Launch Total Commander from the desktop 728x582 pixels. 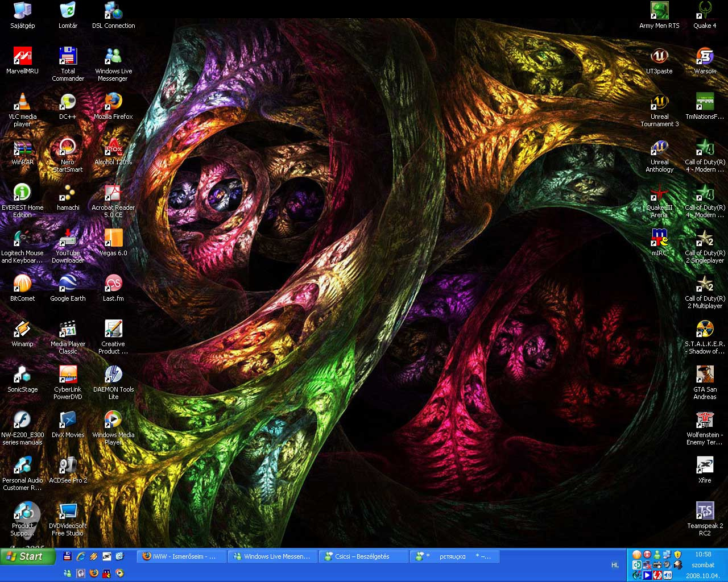click(x=68, y=64)
